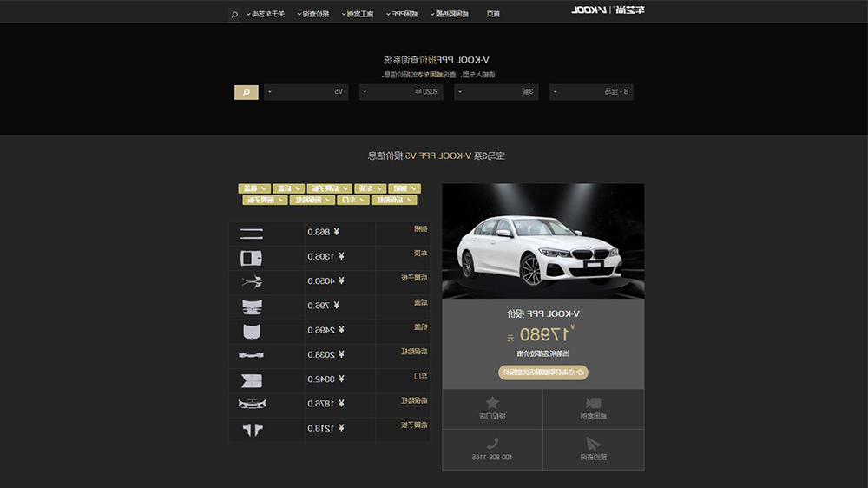Click the V-KOOL PPF报价查询系统 title text
The height and width of the screenshot is (488, 868).
(437, 60)
